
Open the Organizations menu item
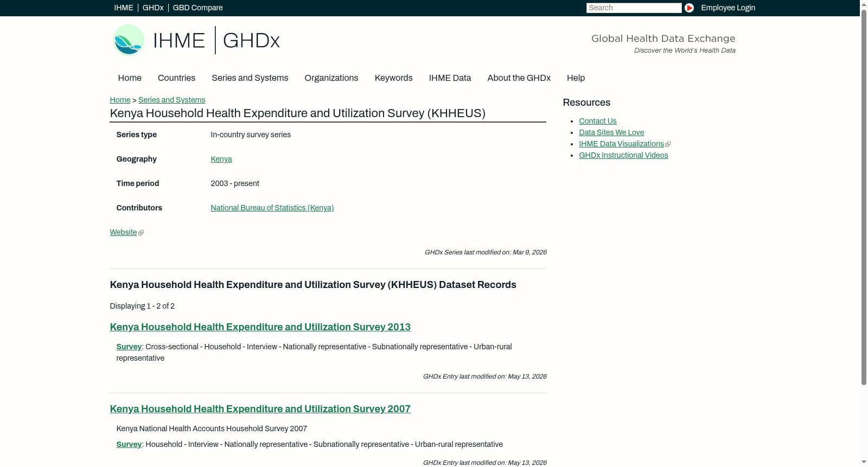pos(331,78)
